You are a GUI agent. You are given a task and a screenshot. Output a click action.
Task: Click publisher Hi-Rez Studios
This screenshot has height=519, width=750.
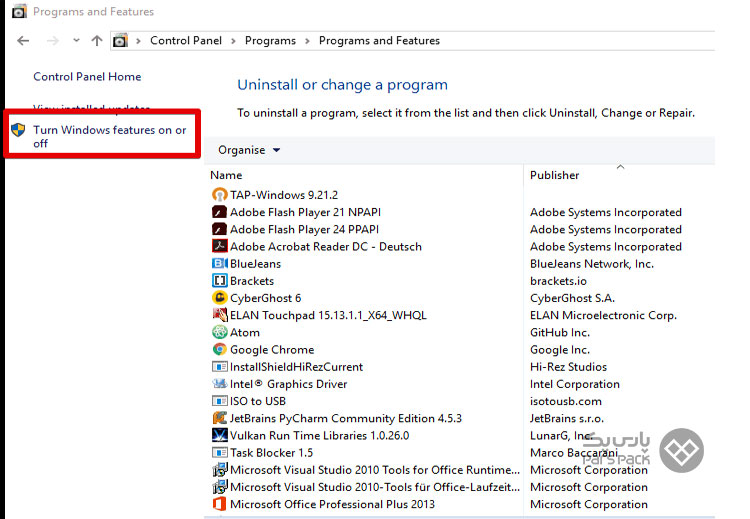(568, 367)
